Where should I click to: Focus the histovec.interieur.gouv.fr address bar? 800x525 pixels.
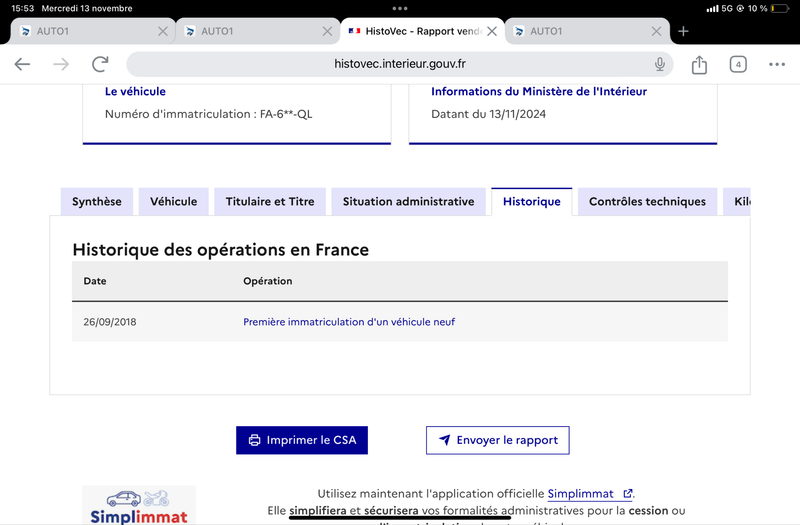pyautogui.click(x=399, y=64)
